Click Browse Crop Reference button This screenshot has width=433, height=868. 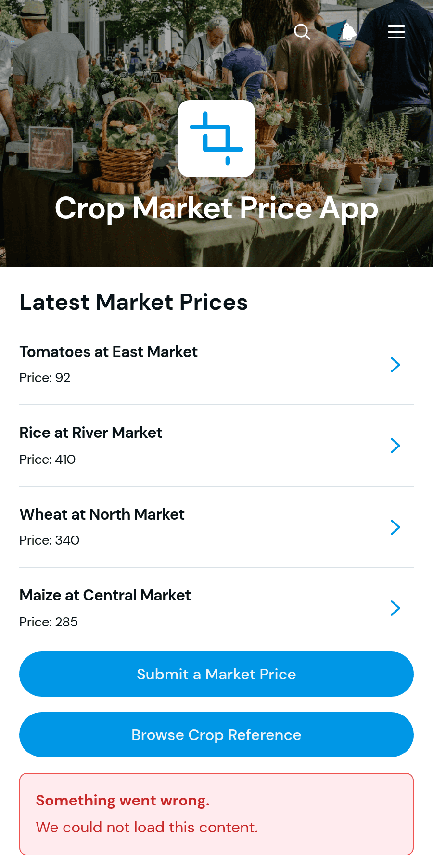(216, 735)
